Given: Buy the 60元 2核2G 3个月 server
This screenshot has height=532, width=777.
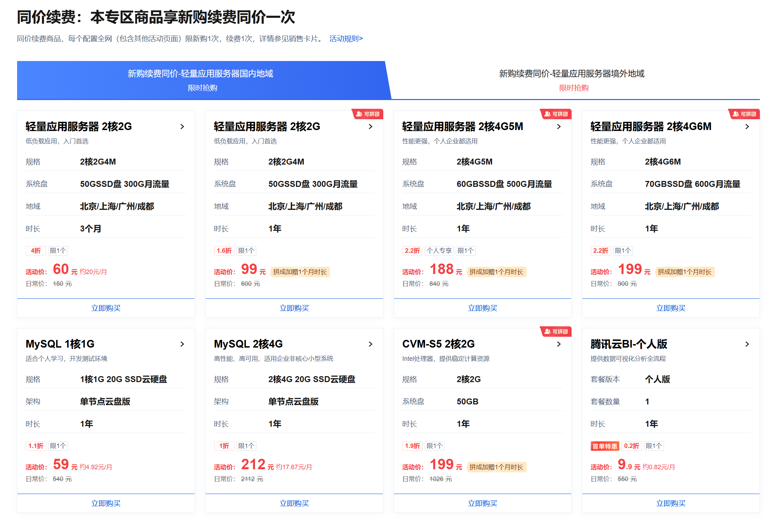Looking at the screenshot, I should pyautogui.click(x=106, y=308).
